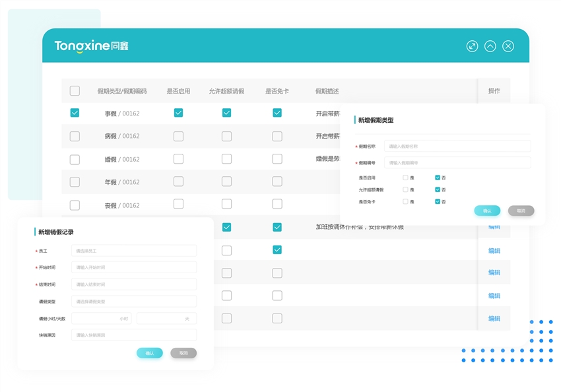Image resolution: width=561 pixels, height=392 pixels.
Task: Click the top 编辑 link
Action: click(493, 228)
